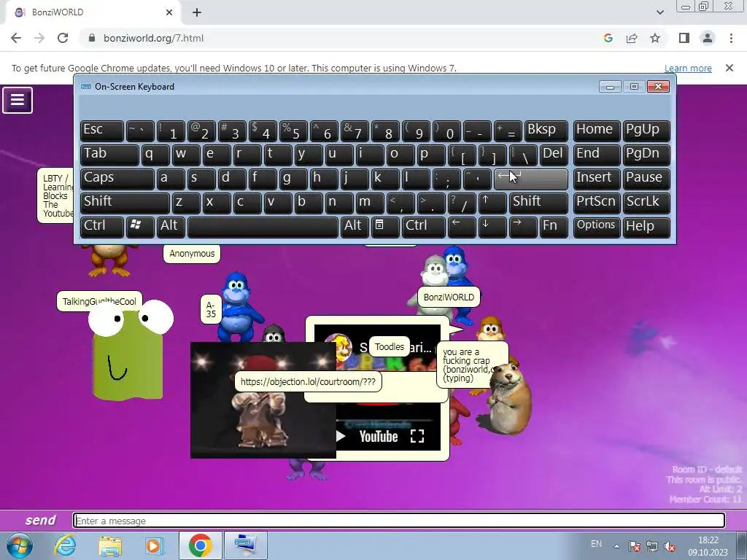Open the tab search chevron
Image resolution: width=747 pixels, height=560 pixels.
659,12
